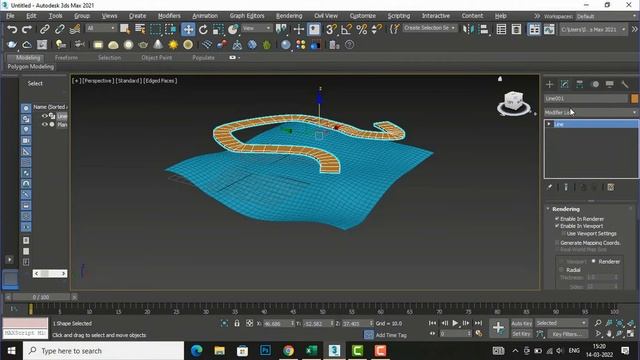Open the Modify command panel tab
This screenshot has width=640, height=360.
(x=564, y=84)
